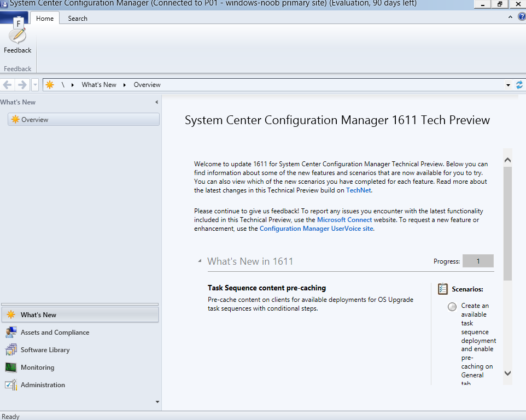
Task: Open the Assets and Compliance workspace
Action: click(x=80, y=332)
